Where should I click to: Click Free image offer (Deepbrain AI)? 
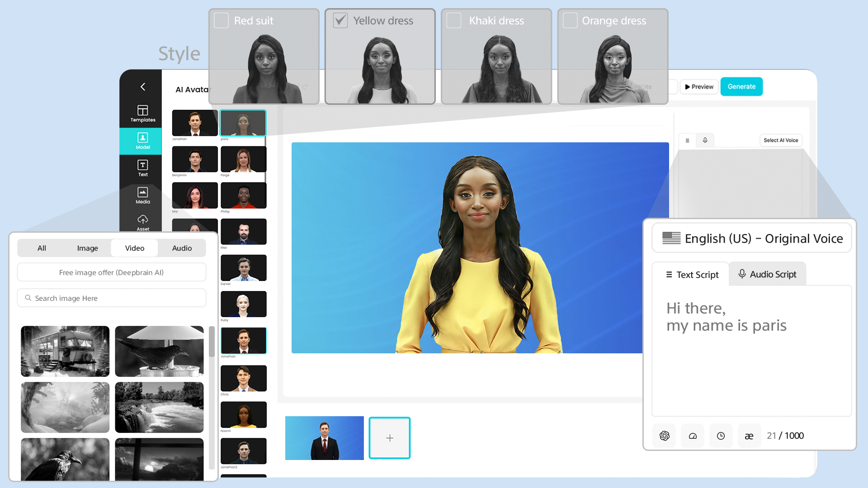pyautogui.click(x=112, y=272)
